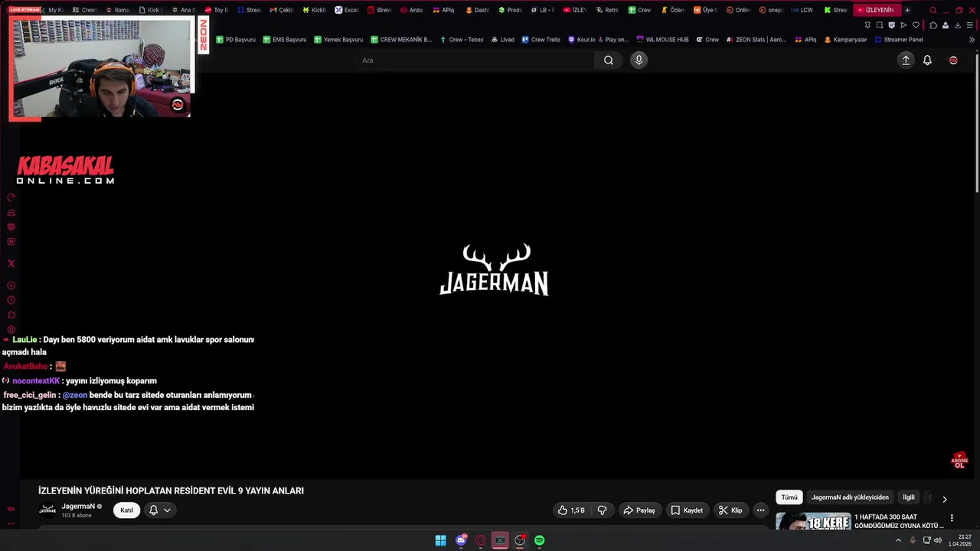Switch to the Retro browser tab
This screenshot has width=980, height=551.
tap(608, 10)
